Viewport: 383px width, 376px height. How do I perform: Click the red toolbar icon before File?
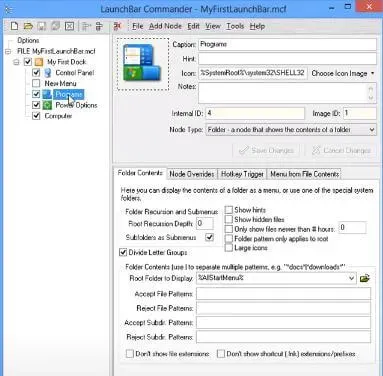tap(117, 26)
